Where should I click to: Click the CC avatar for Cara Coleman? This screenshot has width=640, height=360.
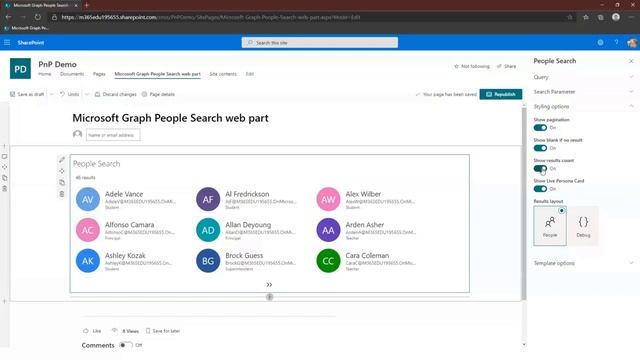click(328, 261)
